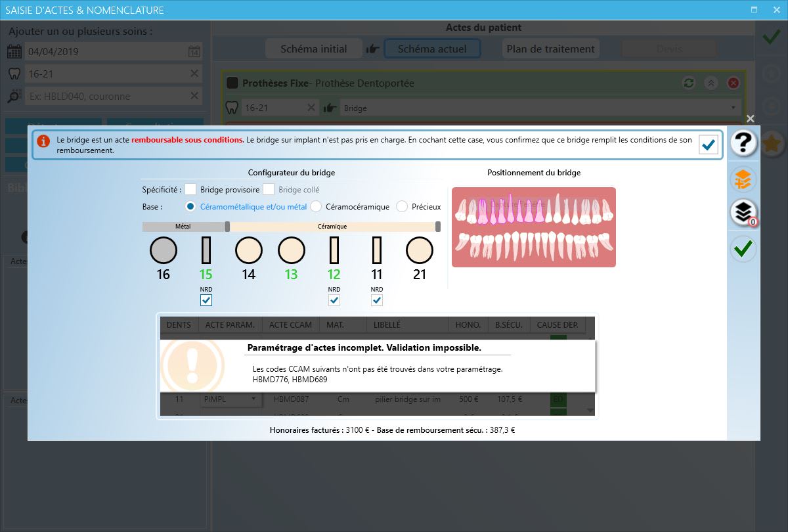Select the ceramic pillar circle for tooth 21
788x532 pixels.
[420, 250]
